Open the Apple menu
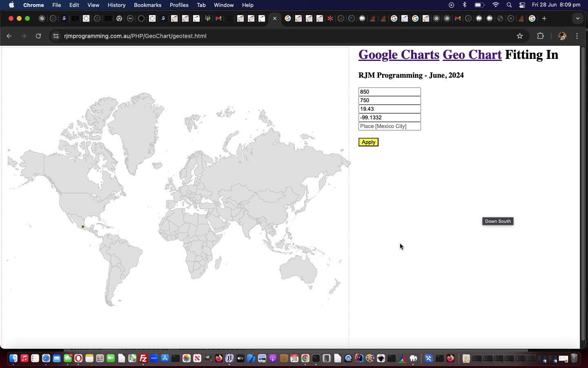The width and height of the screenshot is (588, 368). click(11, 5)
